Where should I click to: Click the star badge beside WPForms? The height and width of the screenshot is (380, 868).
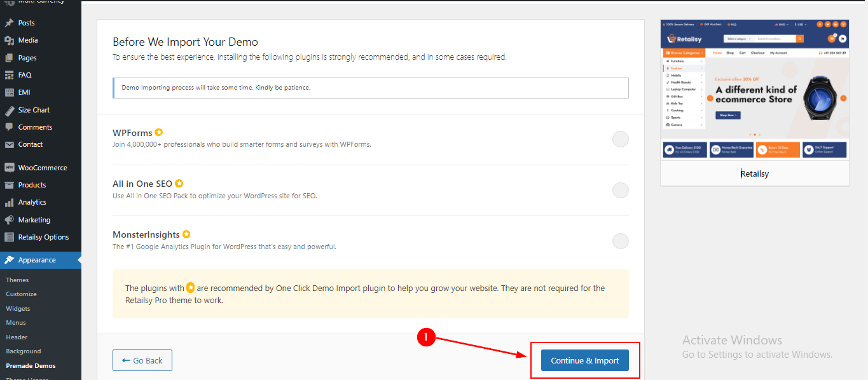click(159, 132)
